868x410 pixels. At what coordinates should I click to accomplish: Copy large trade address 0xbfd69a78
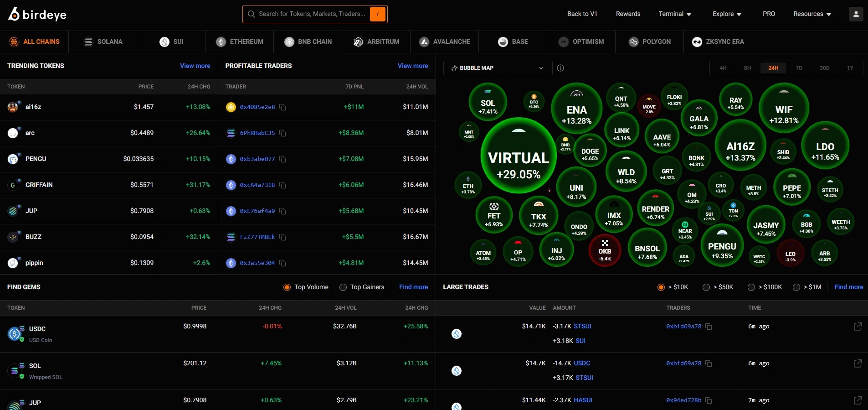tap(709, 327)
